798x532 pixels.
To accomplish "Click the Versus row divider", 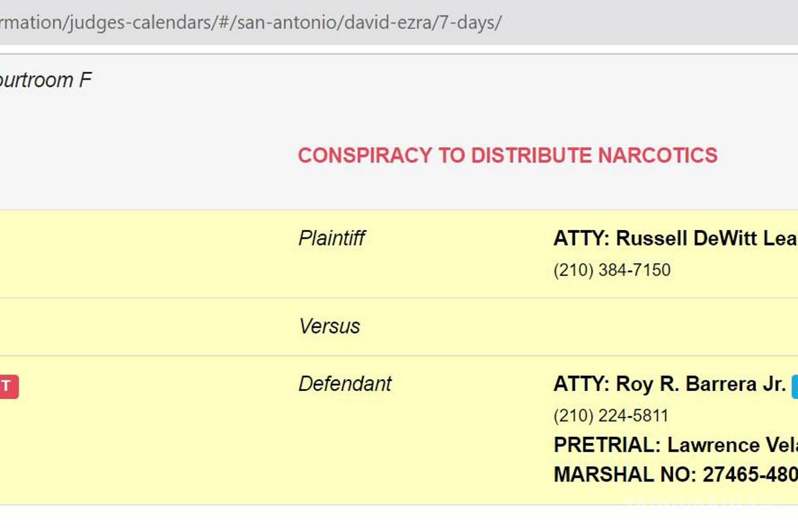I will (329, 326).
